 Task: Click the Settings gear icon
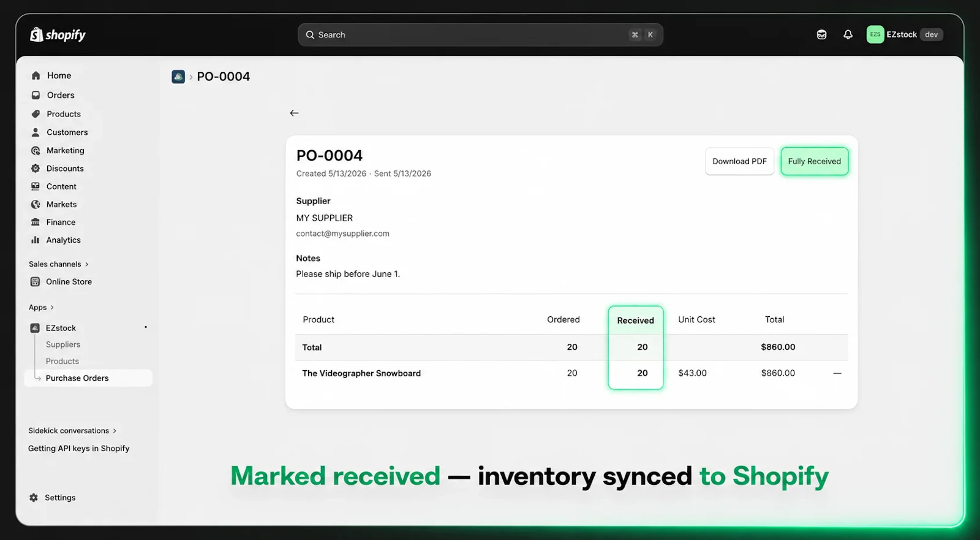point(34,498)
